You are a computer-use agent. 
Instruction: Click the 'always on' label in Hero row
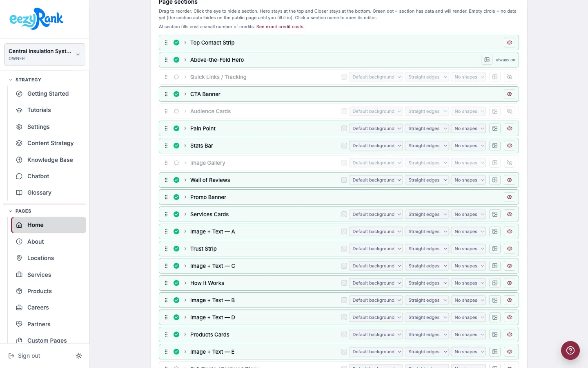(x=506, y=60)
